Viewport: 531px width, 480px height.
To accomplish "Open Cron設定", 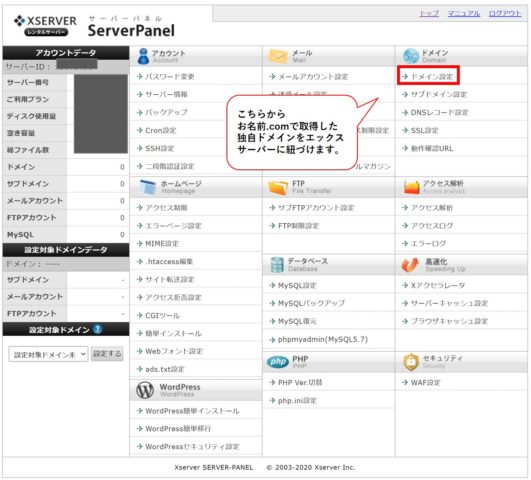I will click(161, 130).
